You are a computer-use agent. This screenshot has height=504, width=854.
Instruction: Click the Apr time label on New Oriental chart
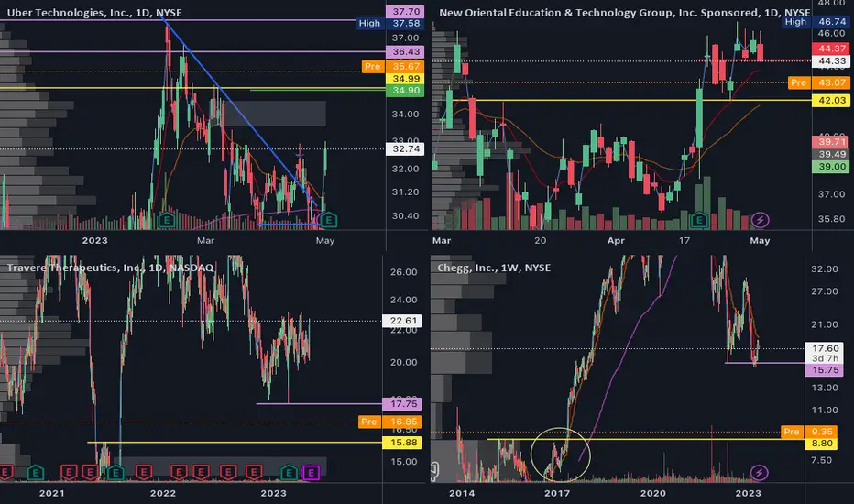[616, 240]
